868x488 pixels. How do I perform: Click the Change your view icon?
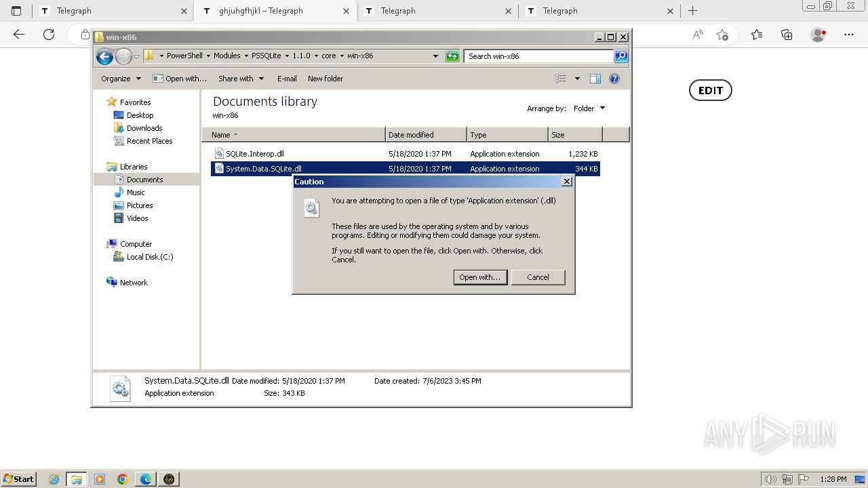[x=561, y=79]
